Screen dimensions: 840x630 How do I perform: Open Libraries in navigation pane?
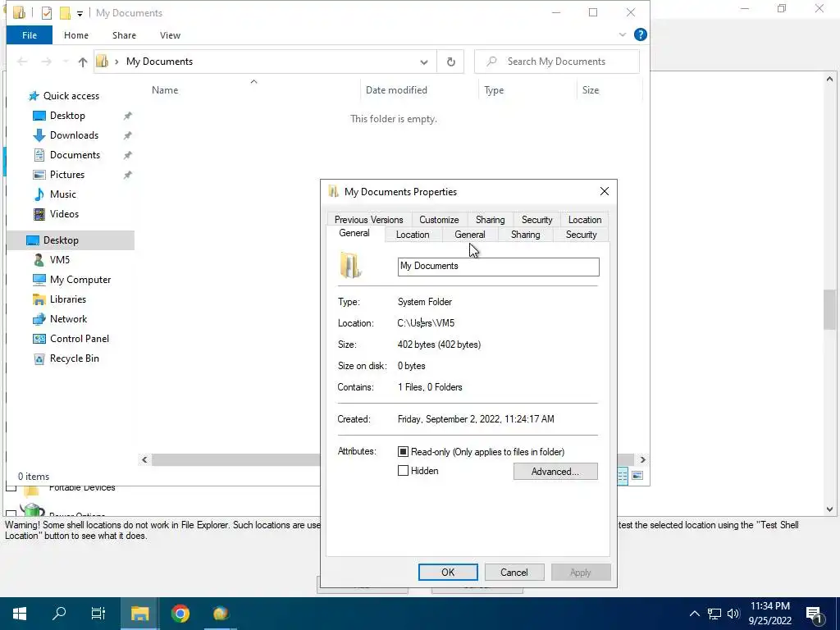[x=67, y=299]
